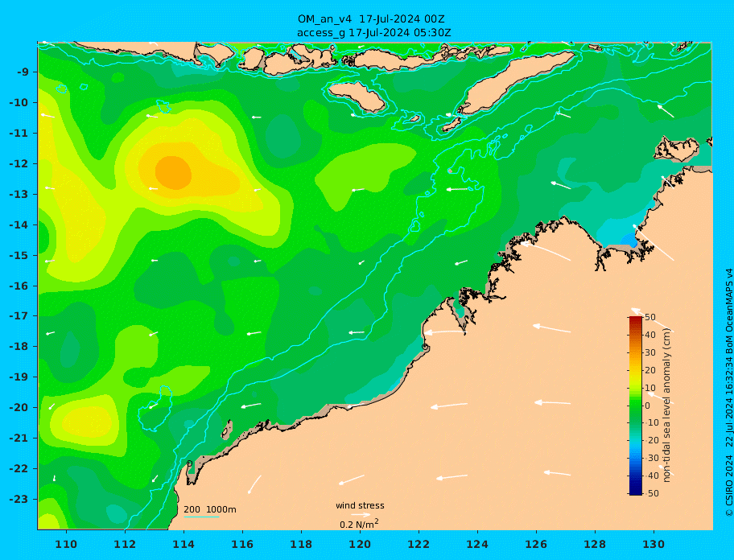734x560 pixels.
Task: Click the blue low anomaly patch near 129 longitude
Action: click(x=629, y=241)
